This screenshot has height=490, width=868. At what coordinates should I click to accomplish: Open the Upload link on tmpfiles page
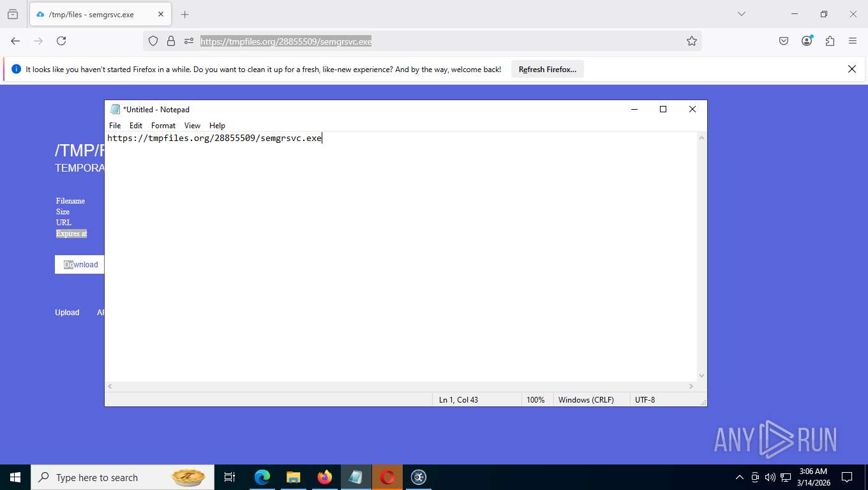click(67, 313)
